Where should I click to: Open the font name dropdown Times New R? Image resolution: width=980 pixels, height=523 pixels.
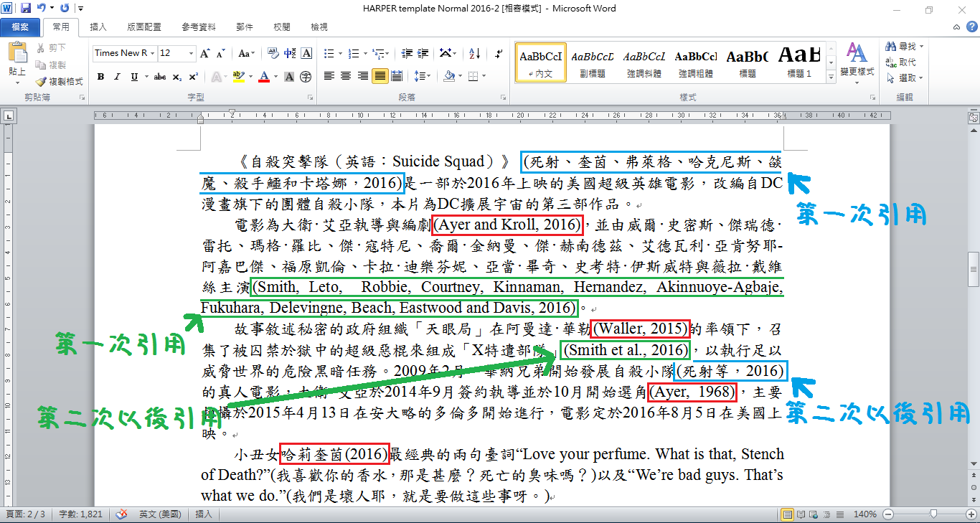tap(151, 53)
